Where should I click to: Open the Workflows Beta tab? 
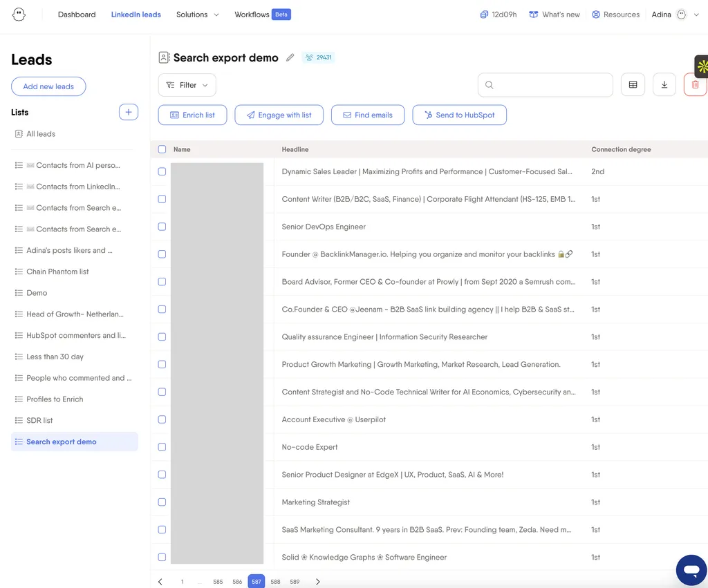pos(261,15)
